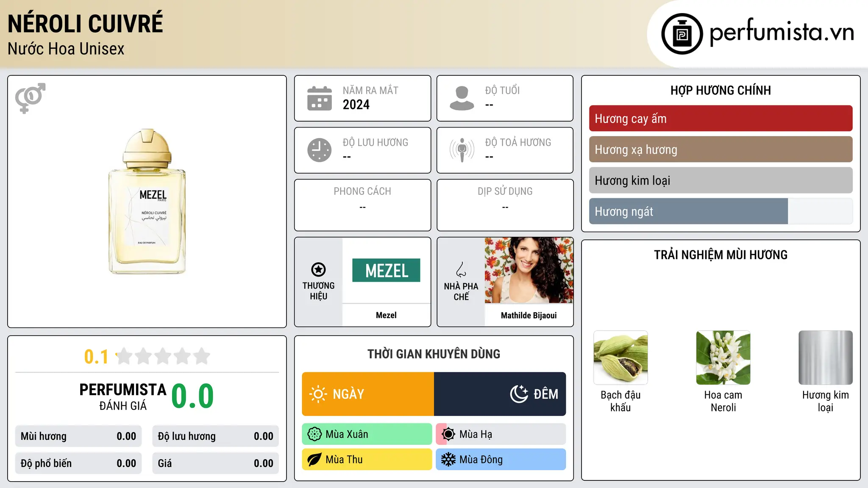
Task: Click the Nước Hoa Unisex subtitle
Action: pos(66,49)
